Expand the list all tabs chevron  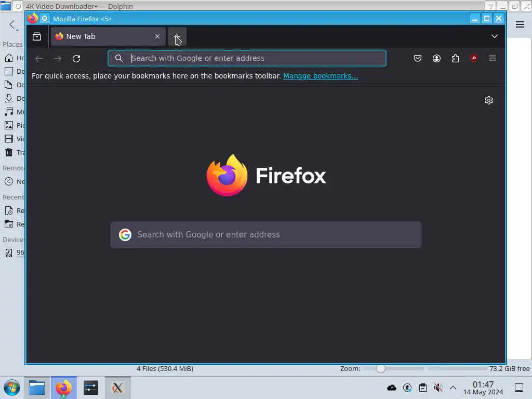coord(495,36)
